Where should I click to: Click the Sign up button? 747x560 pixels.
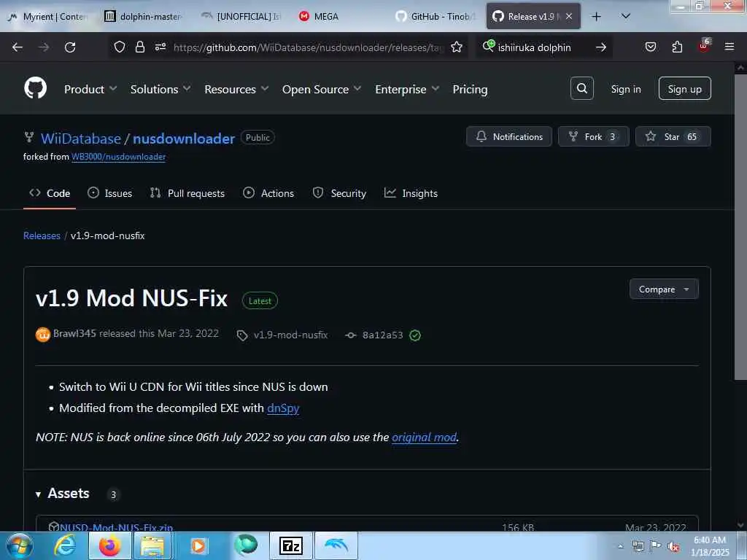click(684, 88)
